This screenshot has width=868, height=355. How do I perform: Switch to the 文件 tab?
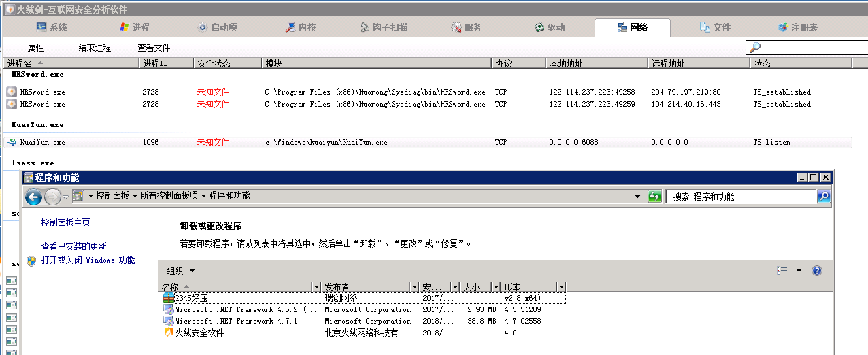click(x=715, y=27)
